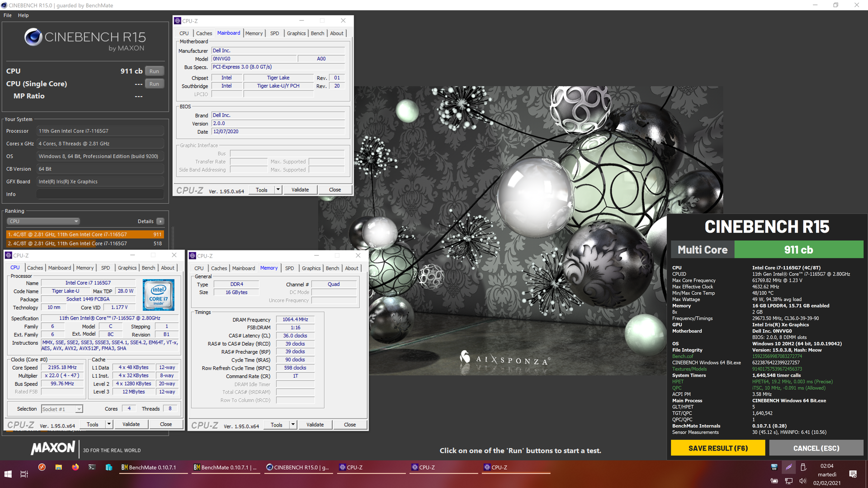
Task: Click the CPU tray icon
Action: tap(774, 467)
